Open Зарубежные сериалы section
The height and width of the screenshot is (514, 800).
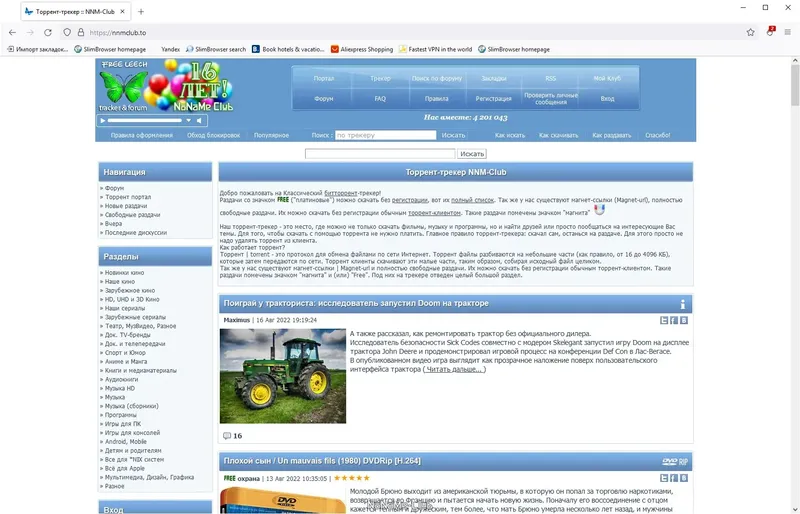135,317
